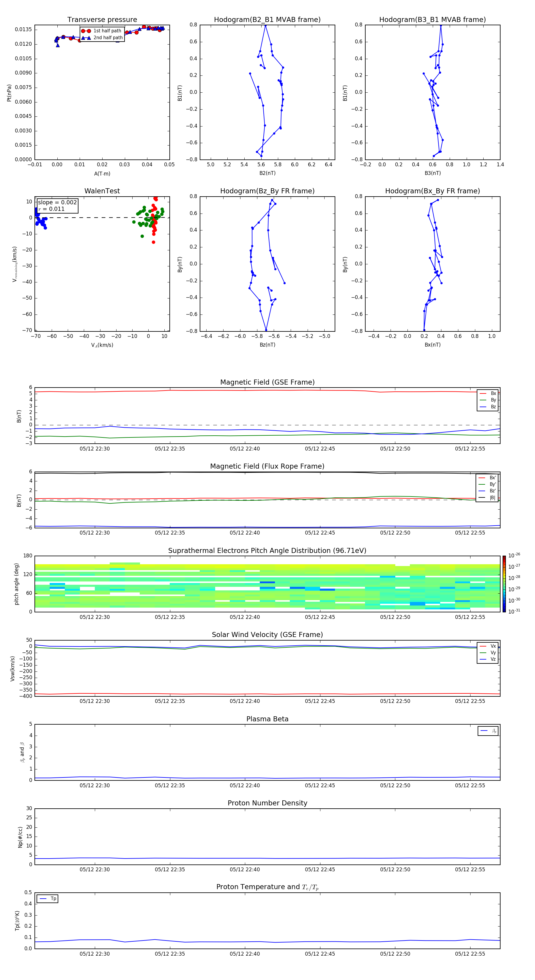Click the |B| legend entry
The width and height of the screenshot is (535, 980).
click(x=487, y=498)
